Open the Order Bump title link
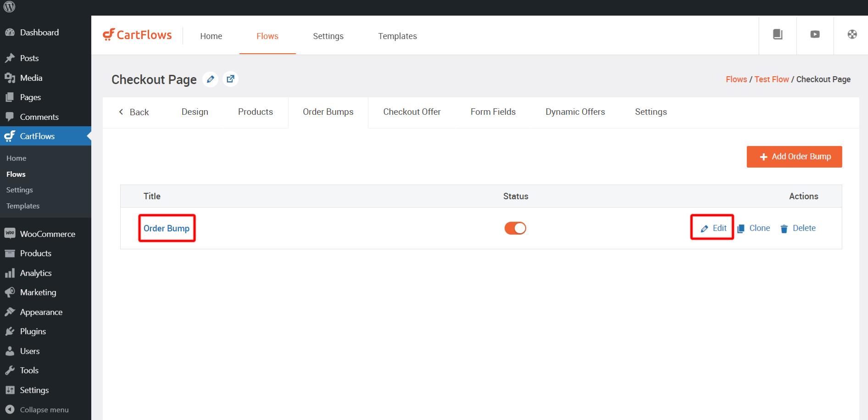 pos(167,228)
